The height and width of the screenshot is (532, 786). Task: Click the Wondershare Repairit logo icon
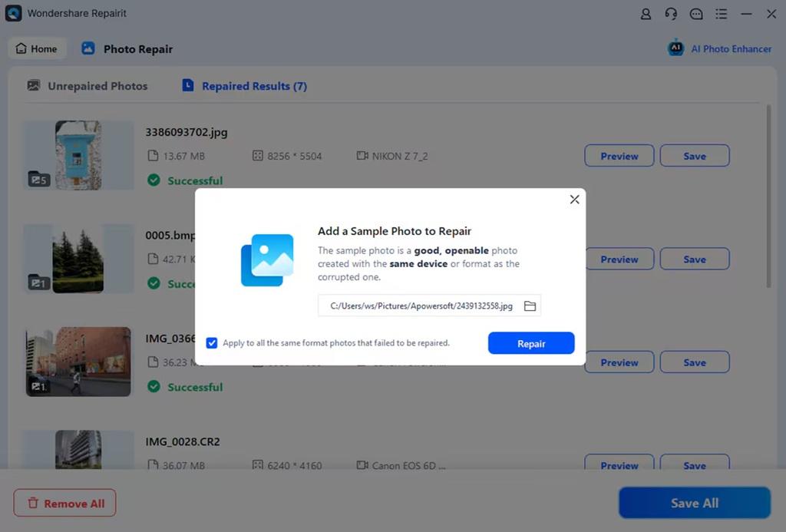pyautogui.click(x=13, y=13)
